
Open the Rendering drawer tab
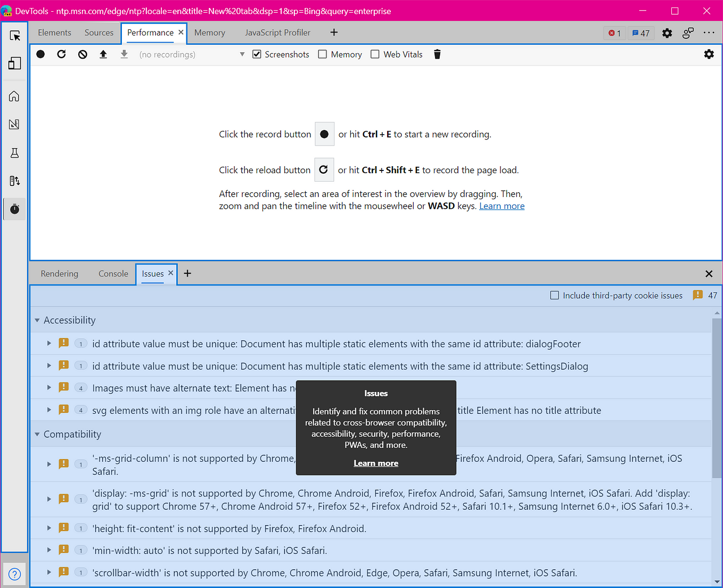click(x=59, y=273)
